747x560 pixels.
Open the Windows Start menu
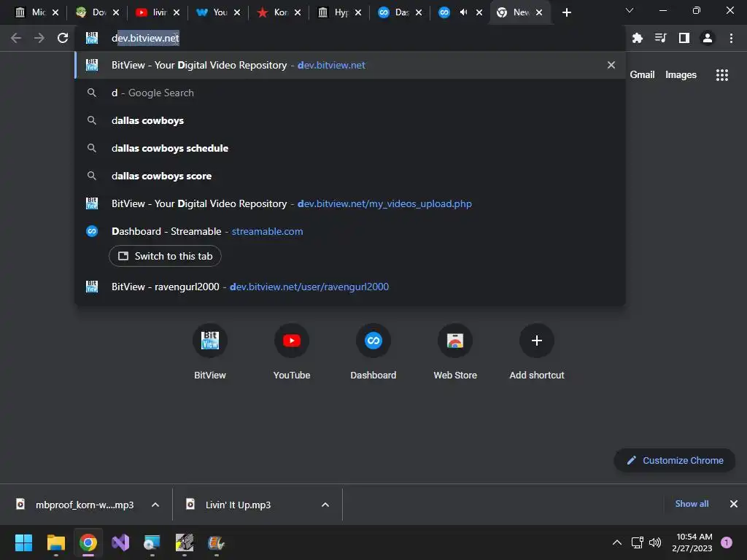click(x=23, y=542)
